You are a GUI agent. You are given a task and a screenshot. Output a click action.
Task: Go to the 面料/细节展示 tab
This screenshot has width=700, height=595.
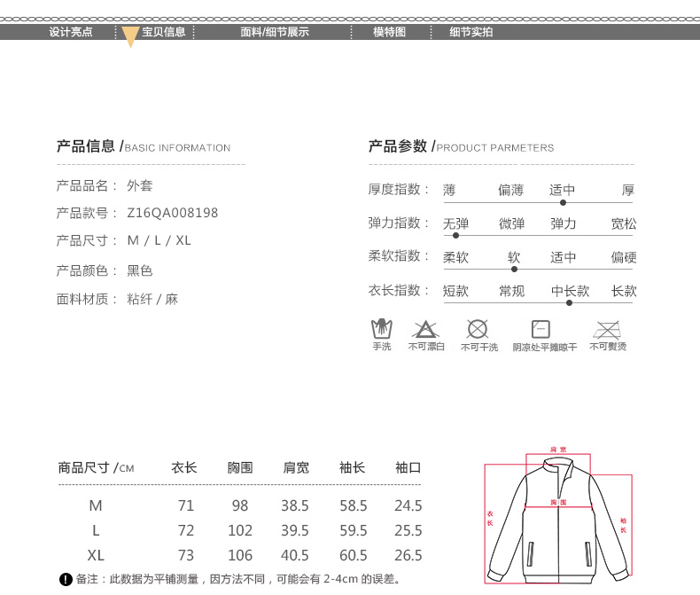tap(275, 32)
